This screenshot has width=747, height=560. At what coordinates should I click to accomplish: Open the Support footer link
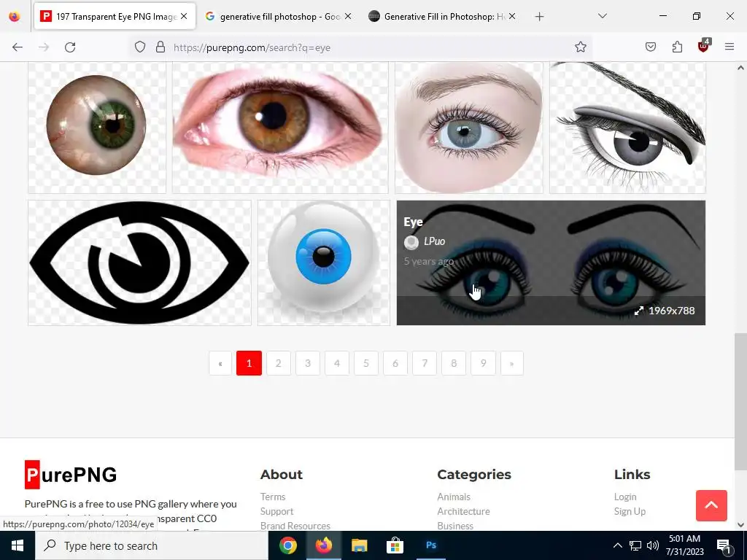point(276,511)
